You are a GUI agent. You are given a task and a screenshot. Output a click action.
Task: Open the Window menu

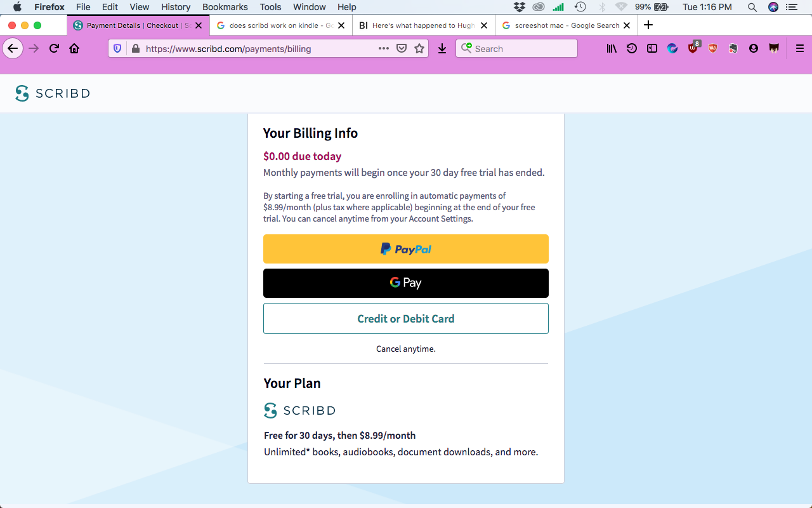(310, 7)
